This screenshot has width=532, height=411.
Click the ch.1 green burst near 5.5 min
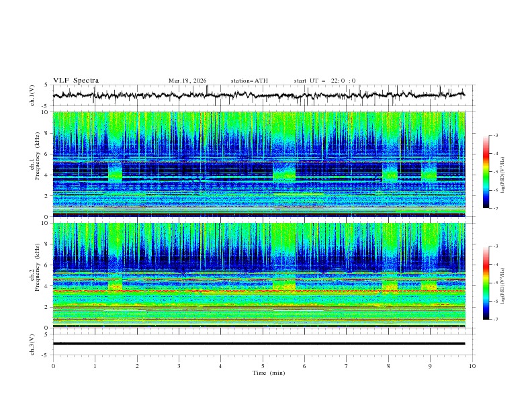[x=284, y=172]
